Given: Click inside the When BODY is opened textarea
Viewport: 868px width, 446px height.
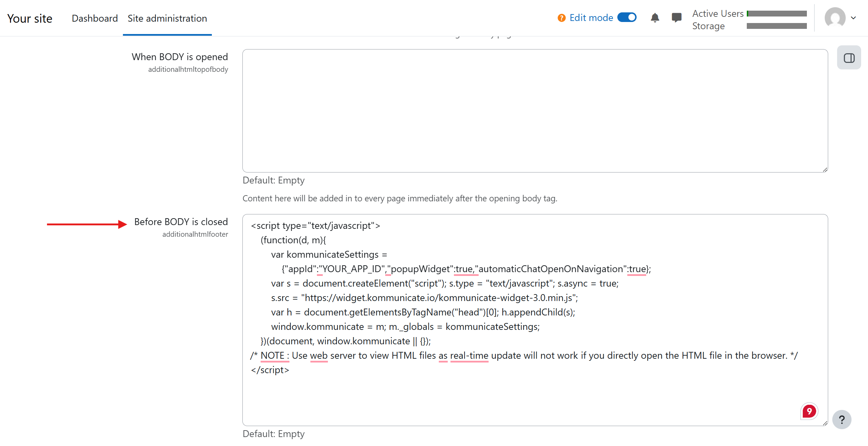Looking at the screenshot, I should [x=535, y=111].
